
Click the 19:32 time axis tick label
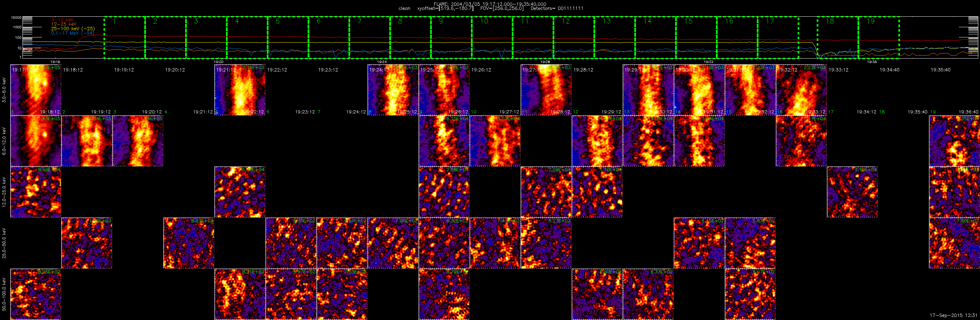coord(708,62)
